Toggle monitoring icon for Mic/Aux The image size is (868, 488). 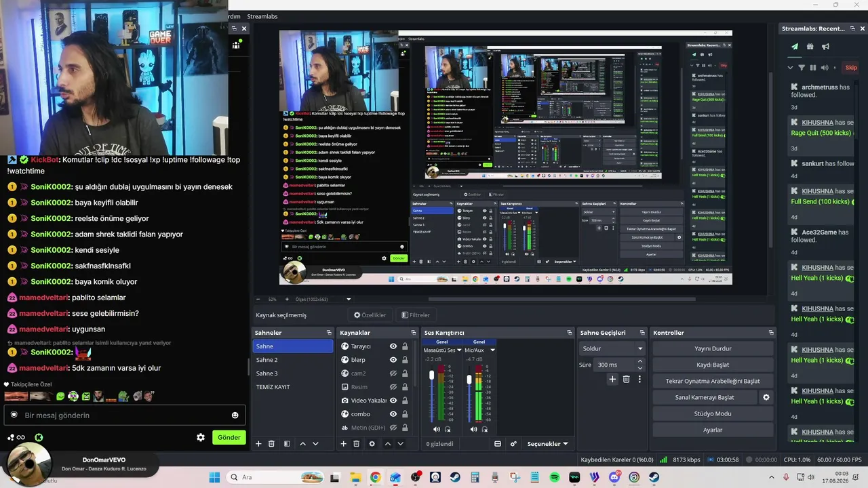[x=485, y=429]
